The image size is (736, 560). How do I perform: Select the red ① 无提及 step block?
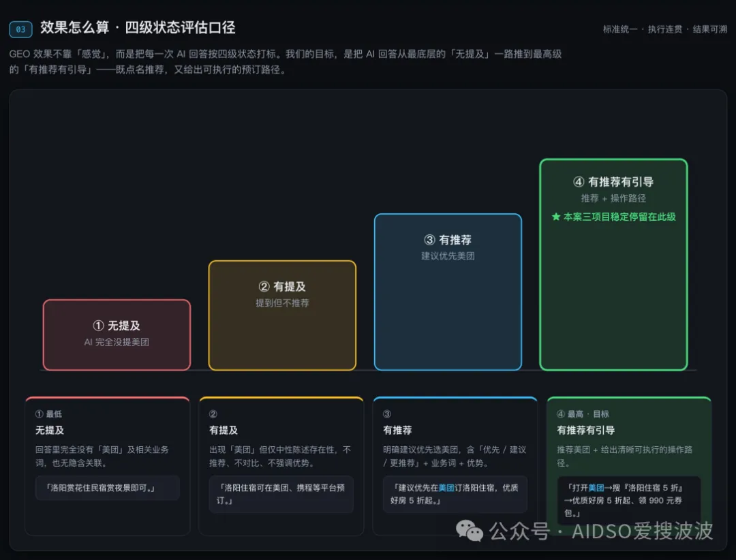point(117,335)
